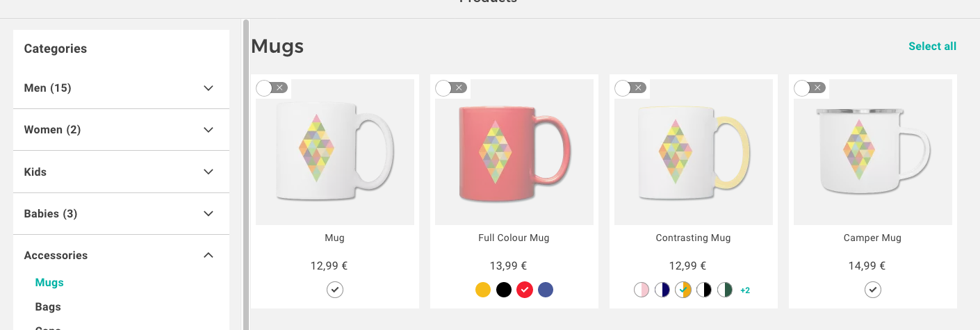Expand the Men (15) category
Image resolution: width=980 pixels, height=330 pixels.
point(209,88)
